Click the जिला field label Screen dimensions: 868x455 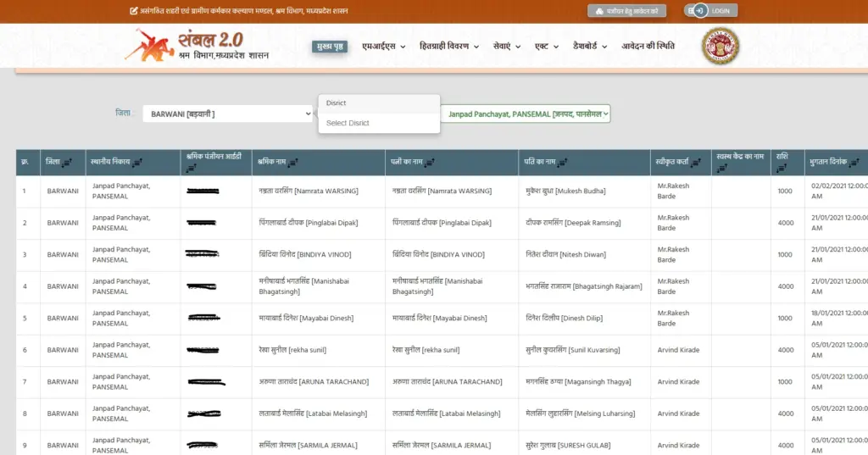[124, 113]
